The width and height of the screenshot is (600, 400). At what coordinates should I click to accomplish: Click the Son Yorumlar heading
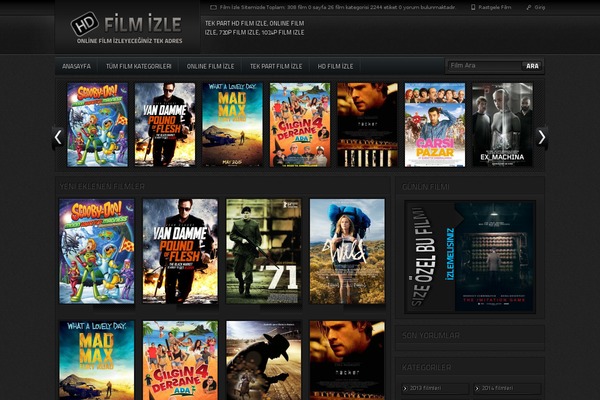tap(430, 335)
